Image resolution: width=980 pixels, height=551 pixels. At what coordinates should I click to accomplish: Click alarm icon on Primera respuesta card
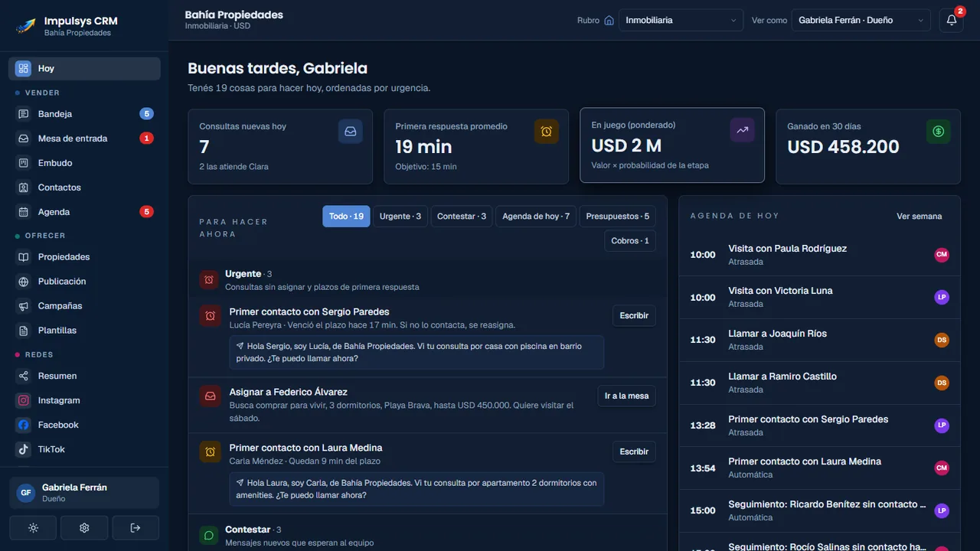coord(547,132)
